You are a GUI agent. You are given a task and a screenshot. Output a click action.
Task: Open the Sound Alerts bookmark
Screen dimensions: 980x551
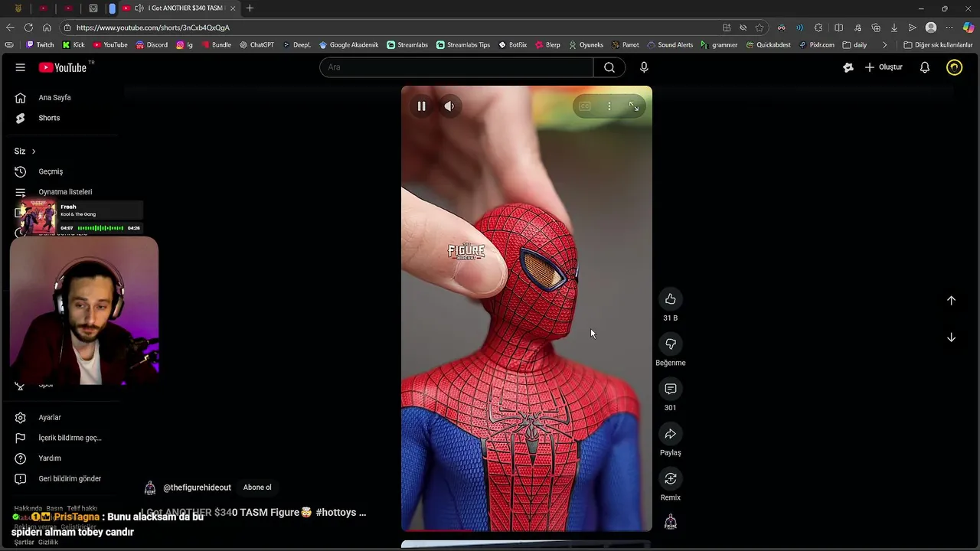(x=670, y=45)
